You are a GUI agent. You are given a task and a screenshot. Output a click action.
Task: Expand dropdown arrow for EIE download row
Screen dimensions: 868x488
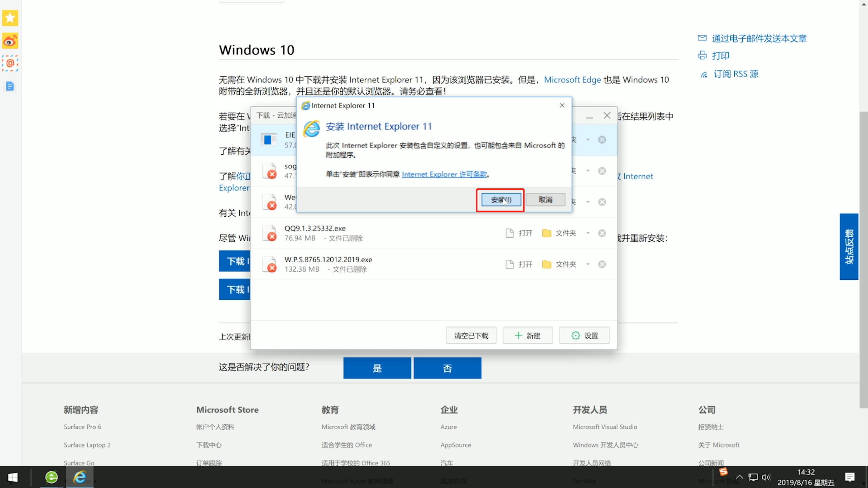click(x=588, y=140)
